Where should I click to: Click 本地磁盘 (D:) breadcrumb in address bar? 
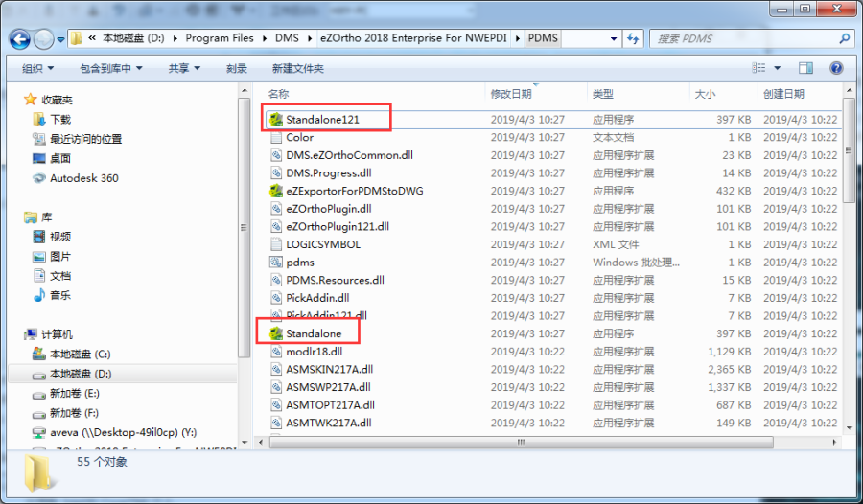133,38
